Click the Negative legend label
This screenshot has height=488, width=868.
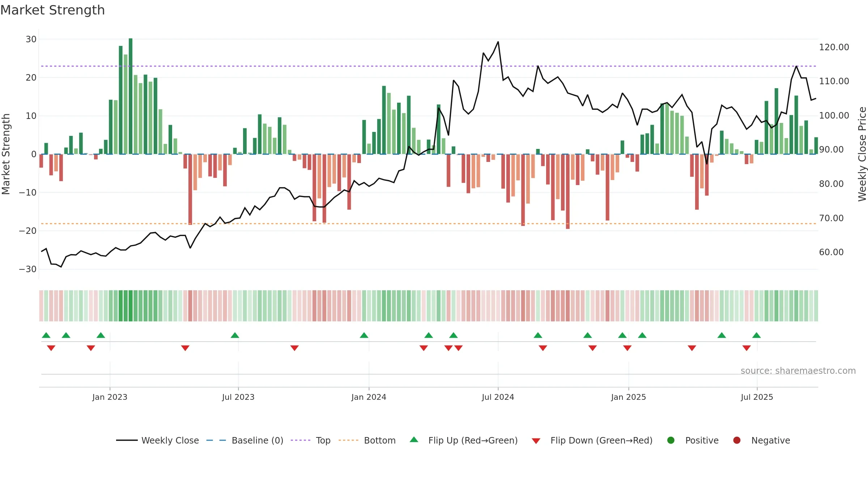tap(771, 440)
